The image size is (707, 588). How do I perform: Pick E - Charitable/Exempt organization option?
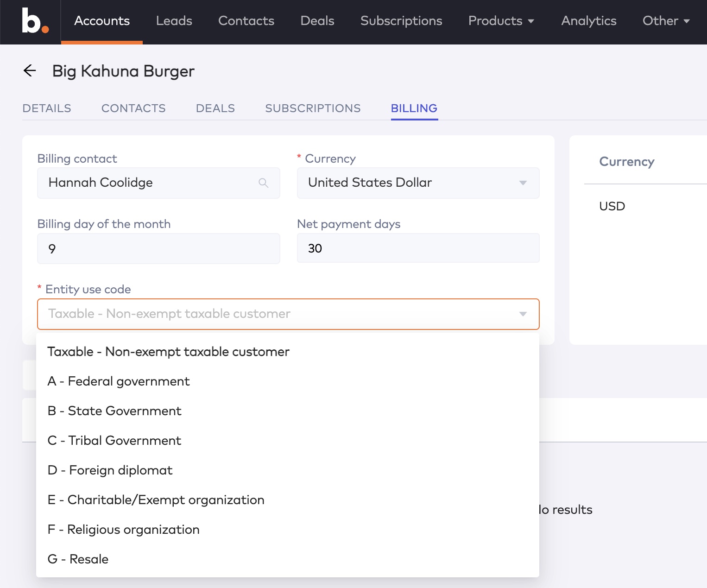[288, 500]
